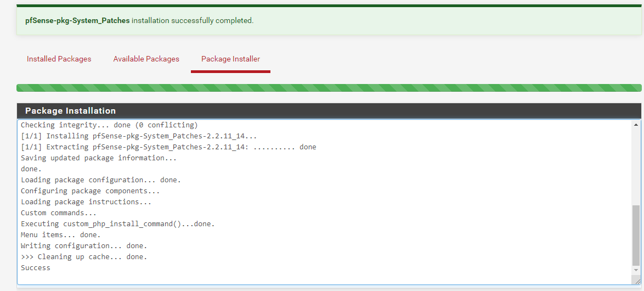Click scrollbar up arrow in log
The height and width of the screenshot is (291, 644).
(636, 125)
